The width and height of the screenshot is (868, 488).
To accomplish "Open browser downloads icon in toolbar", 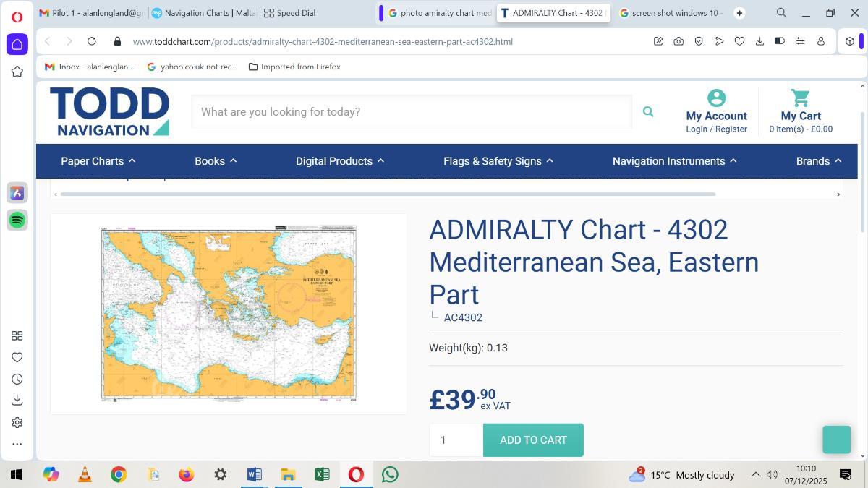I will click(x=759, y=41).
